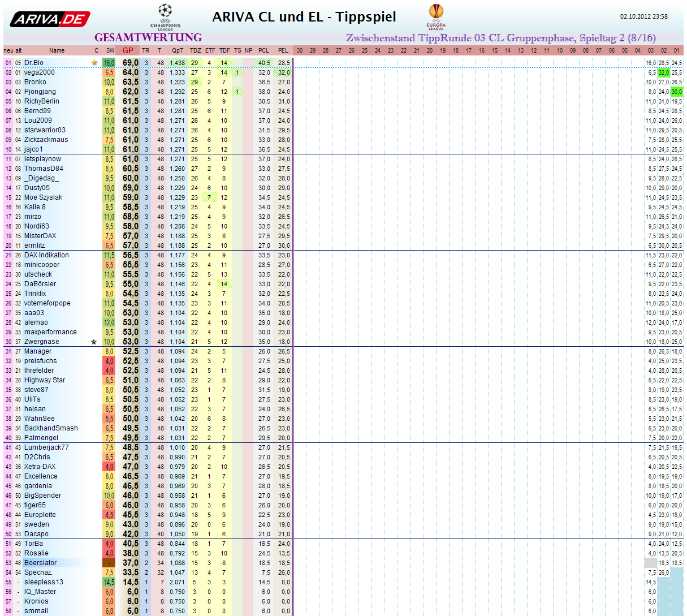Select player name Dr.Bio
This screenshot has height=616, width=687.
click(x=34, y=63)
